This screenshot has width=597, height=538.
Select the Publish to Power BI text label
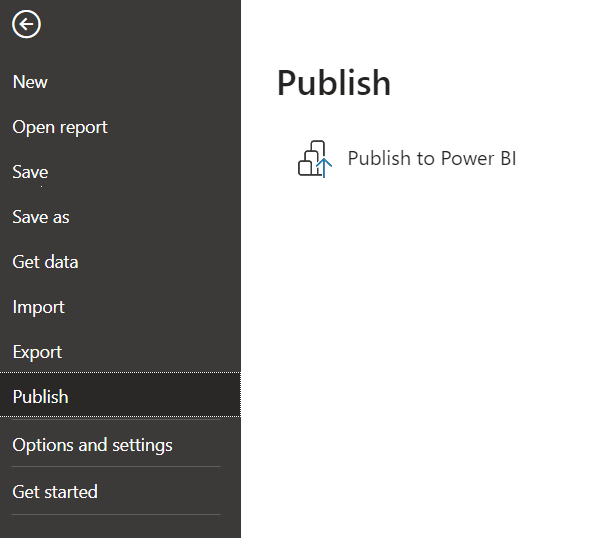432,158
